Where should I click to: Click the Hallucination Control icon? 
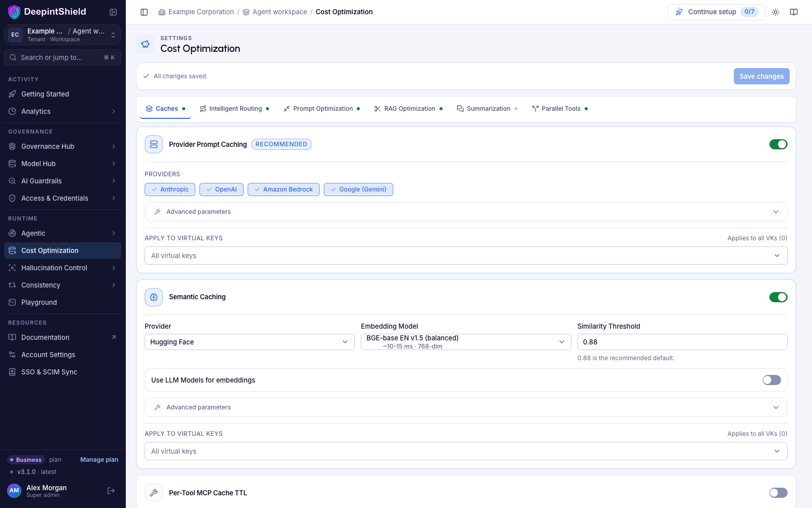12,268
